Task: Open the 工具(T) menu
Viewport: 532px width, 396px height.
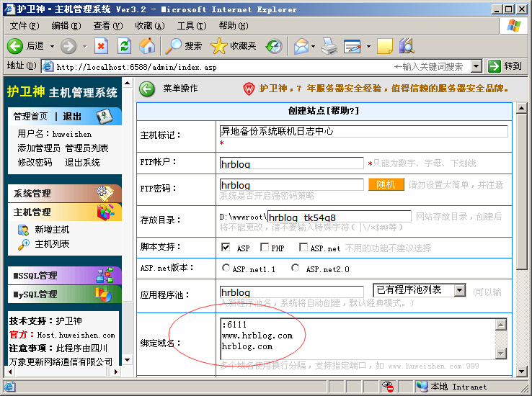Action: point(192,26)
